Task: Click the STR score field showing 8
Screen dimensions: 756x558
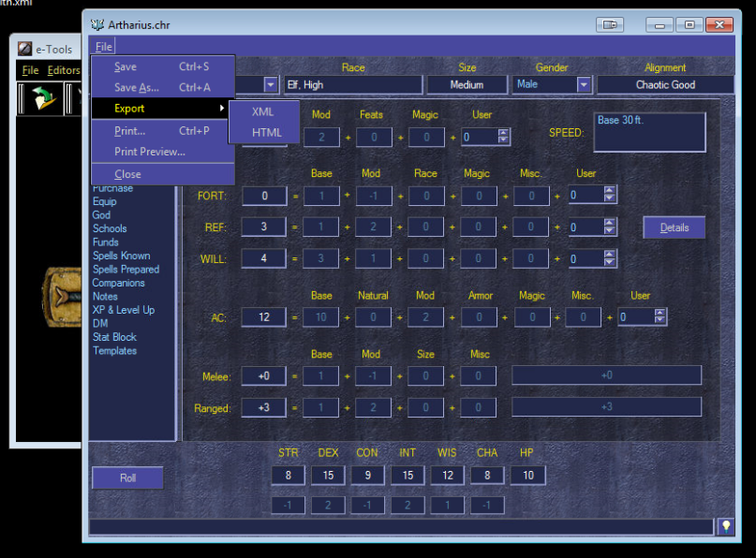Action: pos(288,476)
